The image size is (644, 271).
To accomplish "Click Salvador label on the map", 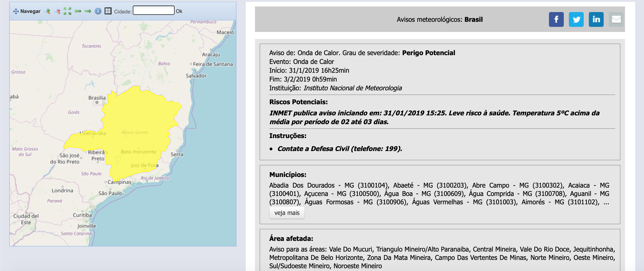I will 196,76.
